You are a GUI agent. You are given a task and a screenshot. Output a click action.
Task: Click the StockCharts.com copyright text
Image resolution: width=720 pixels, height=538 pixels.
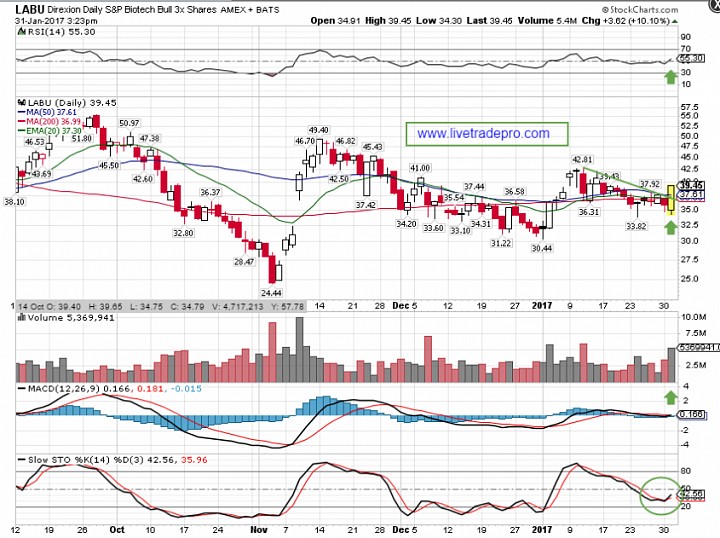[x=640, y=9]
